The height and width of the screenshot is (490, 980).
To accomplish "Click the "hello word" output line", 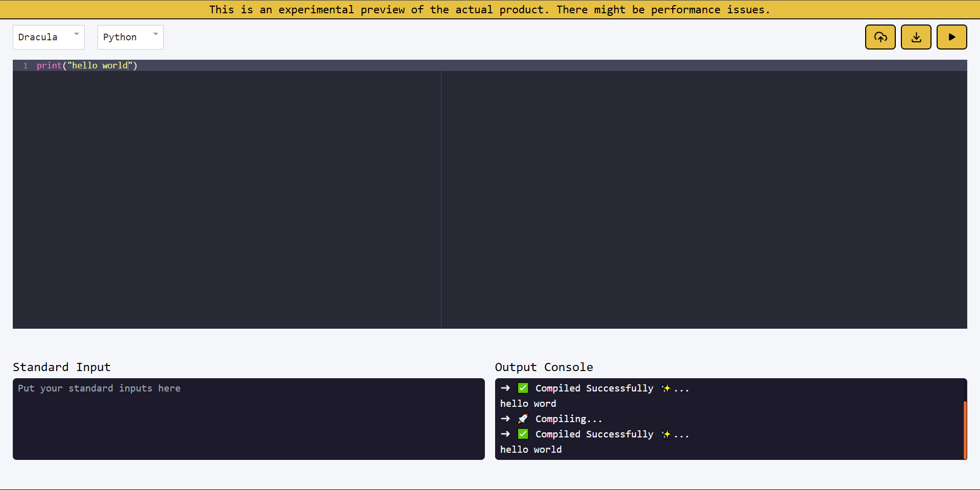I will pyautogui.click(x=528, y=404).
